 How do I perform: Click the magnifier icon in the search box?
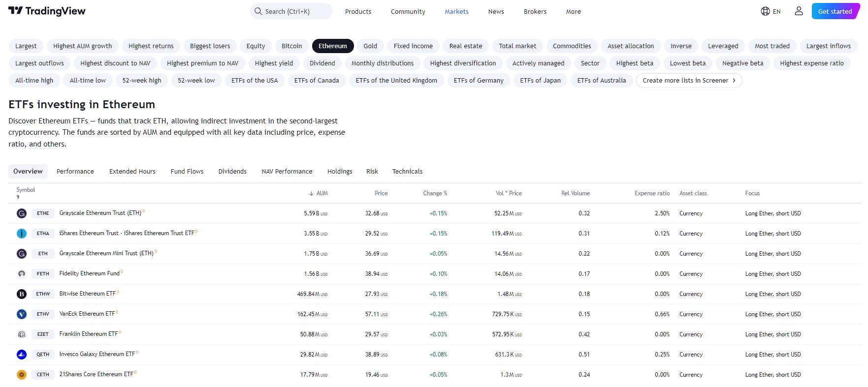258,11
